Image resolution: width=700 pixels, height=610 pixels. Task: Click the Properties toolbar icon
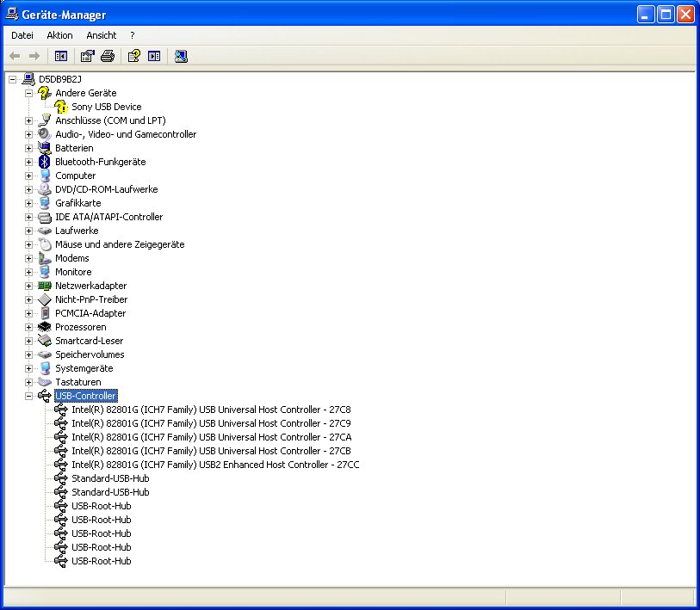(x=87, y=56)
